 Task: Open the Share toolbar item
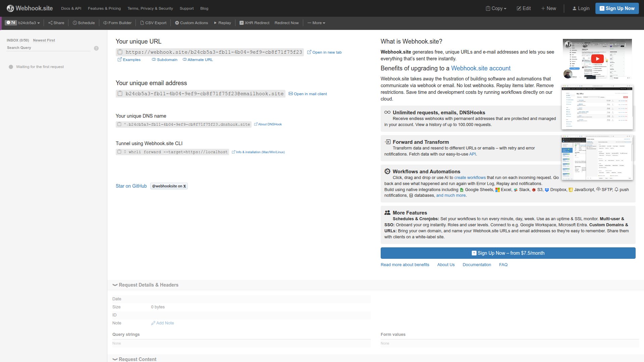56,23
